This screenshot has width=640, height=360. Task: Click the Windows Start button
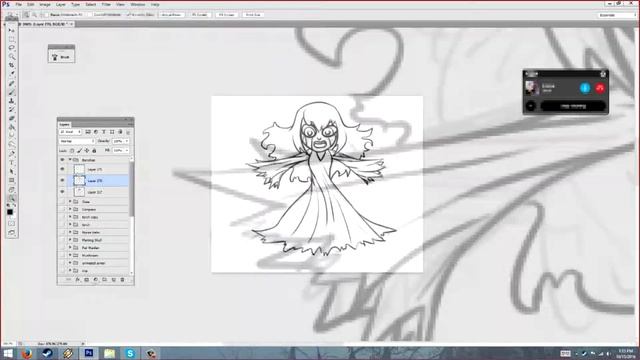tap(8, 353)
